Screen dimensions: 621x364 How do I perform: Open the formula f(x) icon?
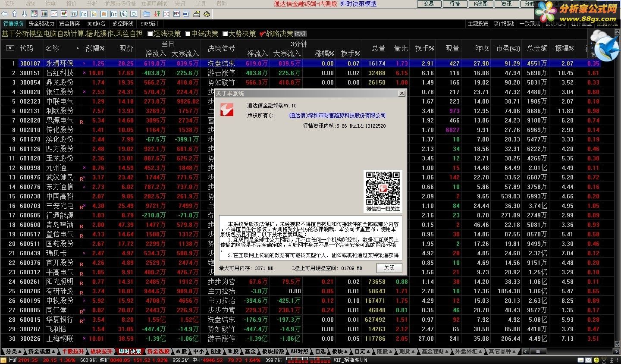[x=124, y=14]
